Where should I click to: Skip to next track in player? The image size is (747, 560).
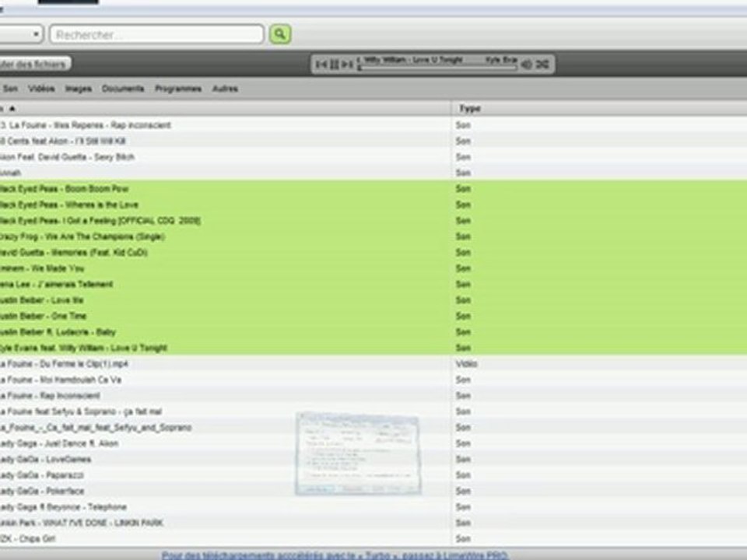[x=347, y=65]
